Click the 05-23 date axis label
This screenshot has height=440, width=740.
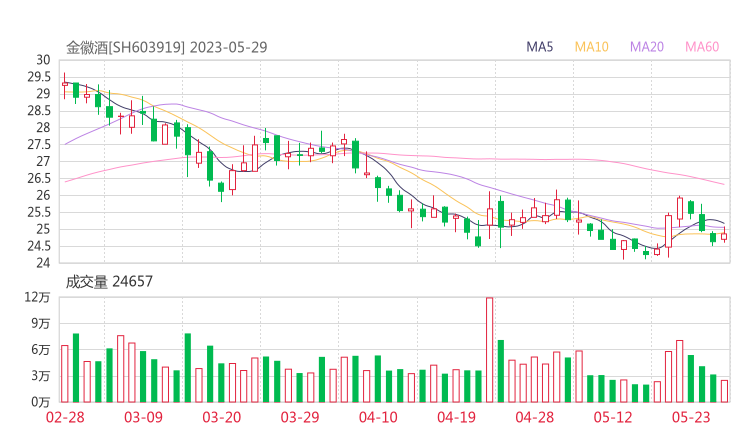(691, 417)
